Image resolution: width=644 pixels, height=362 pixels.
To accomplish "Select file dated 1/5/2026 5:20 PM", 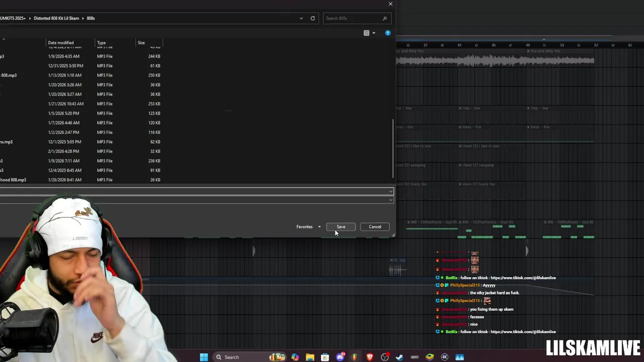I will tap(80, 114).
